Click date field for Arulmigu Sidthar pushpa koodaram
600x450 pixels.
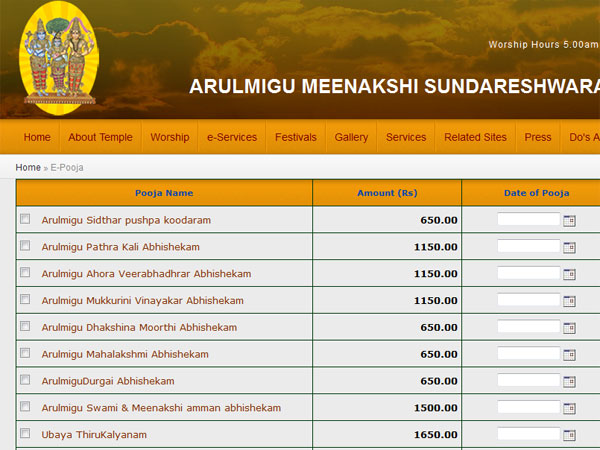tap(529, 219)
